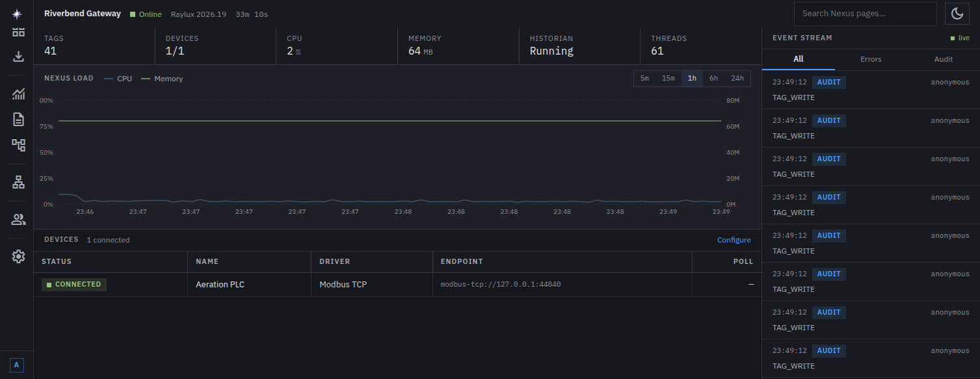Open the tag tree hierarchy sidebar icon

tap(18, 145)
